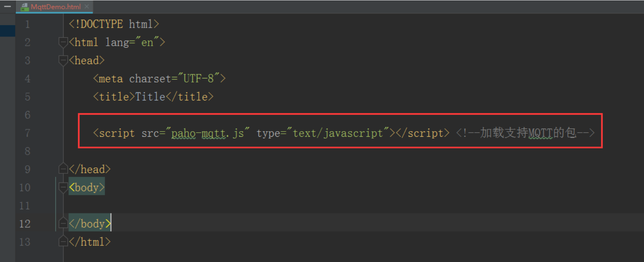Click the hide panel dash icon

click(7, 7)
